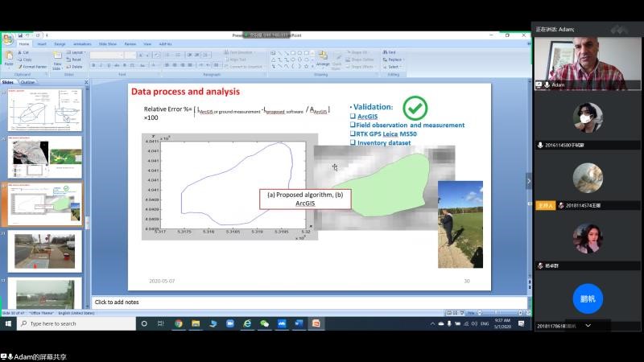Screen dimensions: 644x362
Task: Click the Paste icon in Clipboard group
Action: point(8,58)
